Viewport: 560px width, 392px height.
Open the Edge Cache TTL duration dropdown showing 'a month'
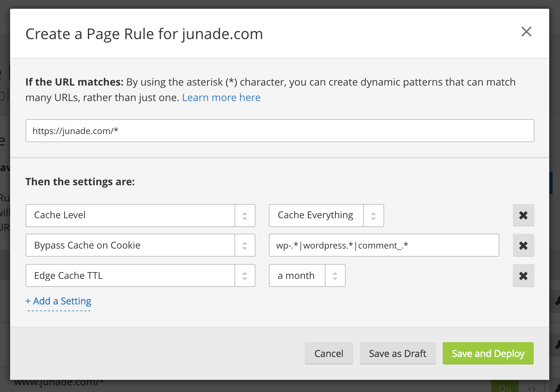tap(297, 275)
